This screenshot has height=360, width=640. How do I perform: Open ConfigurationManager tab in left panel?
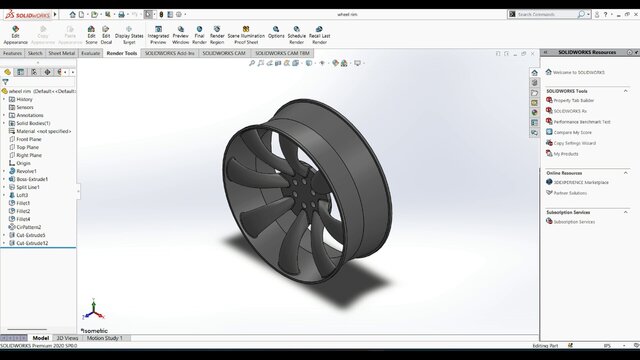pos(34,72)
